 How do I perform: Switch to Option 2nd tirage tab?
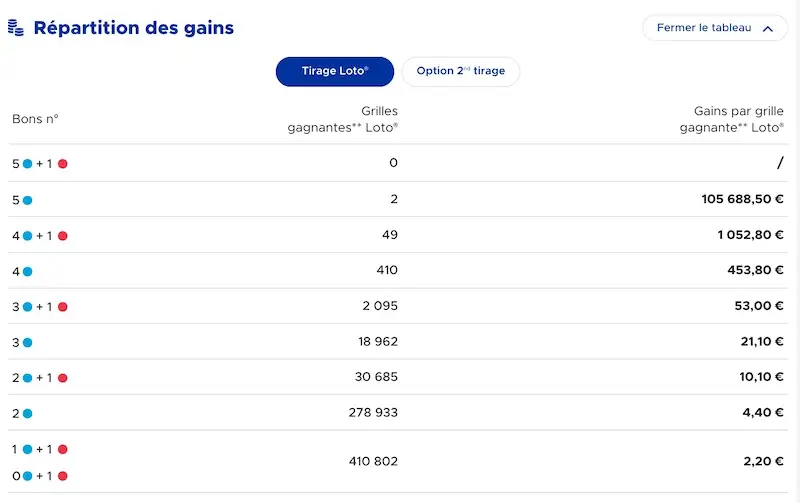click(x=461, y=71)
